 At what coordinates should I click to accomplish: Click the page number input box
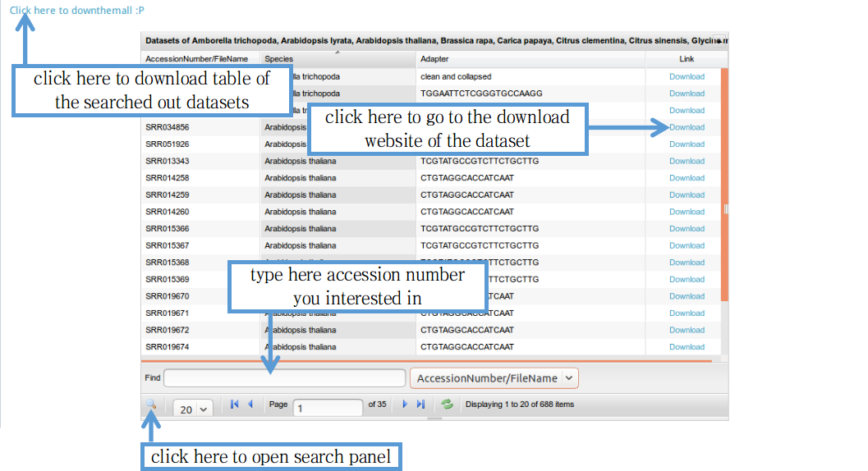[328, 408]
